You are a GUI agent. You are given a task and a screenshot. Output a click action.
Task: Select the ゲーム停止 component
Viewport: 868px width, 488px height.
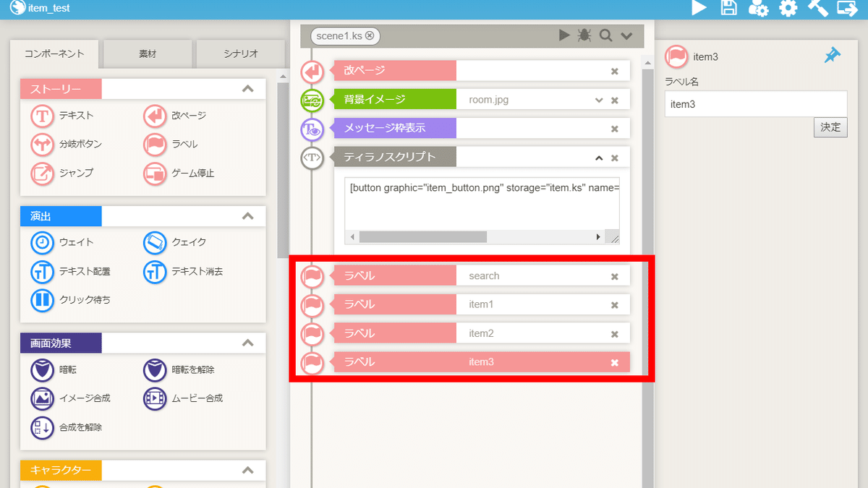pyautogui.click(x=179, y=174)
